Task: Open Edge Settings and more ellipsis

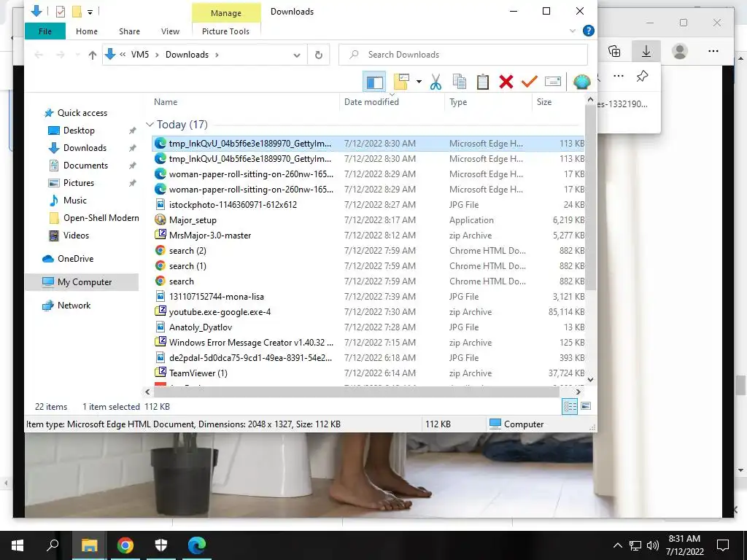Action: point(713,51)
